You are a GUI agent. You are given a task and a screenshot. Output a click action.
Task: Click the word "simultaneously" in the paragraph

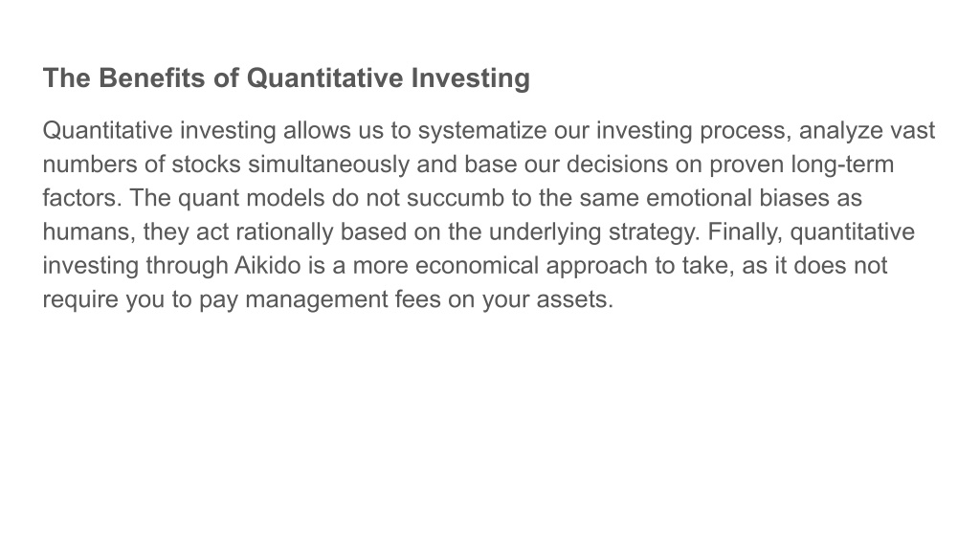pos(329,165)
